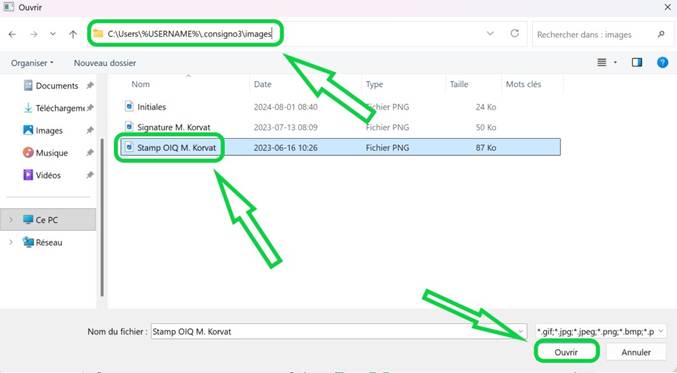Select the Initiales file

[x=152, y=107]
